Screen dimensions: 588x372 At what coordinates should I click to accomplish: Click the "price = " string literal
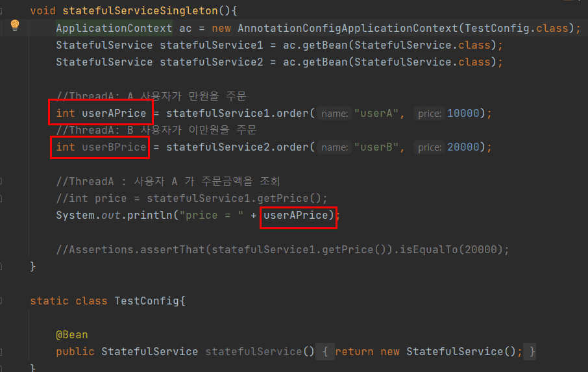(x=212, y=216)
